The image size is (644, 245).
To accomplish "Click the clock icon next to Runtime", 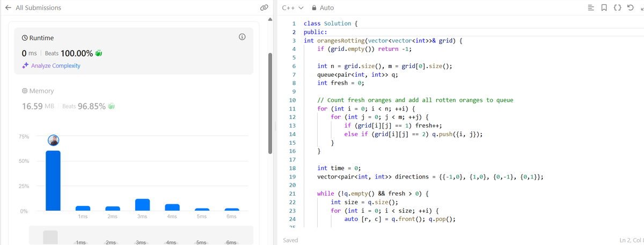I will click(x=25, y=38).
